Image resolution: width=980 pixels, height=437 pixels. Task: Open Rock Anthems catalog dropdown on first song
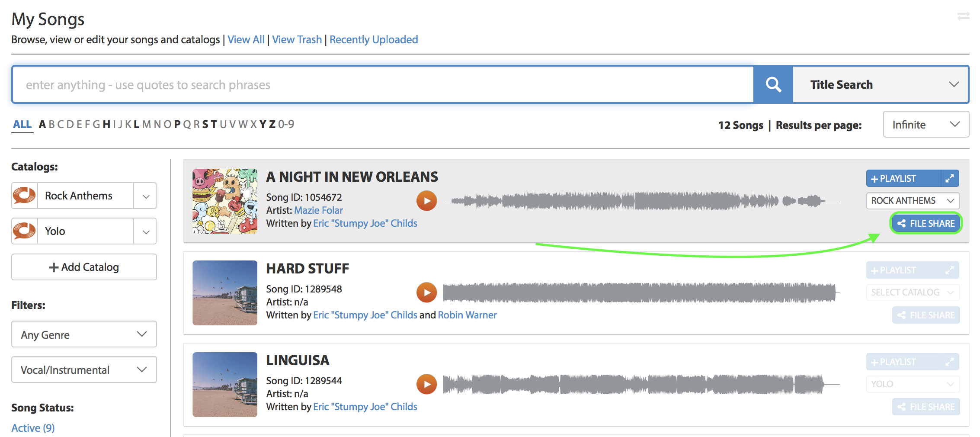[x=913, y=201]
